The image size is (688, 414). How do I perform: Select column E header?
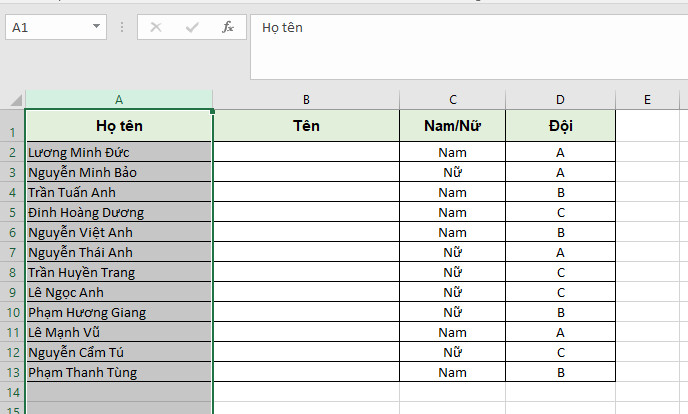point(647,100)
